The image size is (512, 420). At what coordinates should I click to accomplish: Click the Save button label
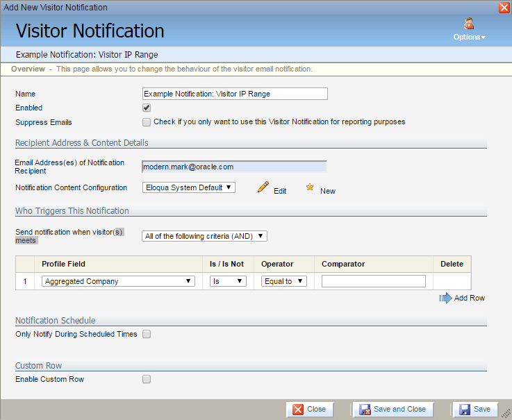coord(482,409)
